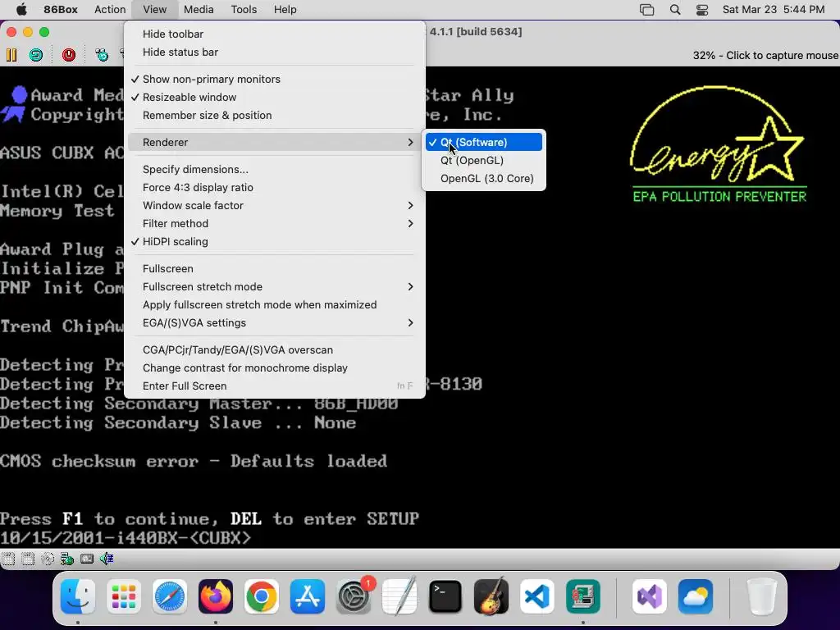The height and width of the screenshot is (630, 840).
Task: Toggle Force 4:3 display ratio
Action: (x=275, y=188)
